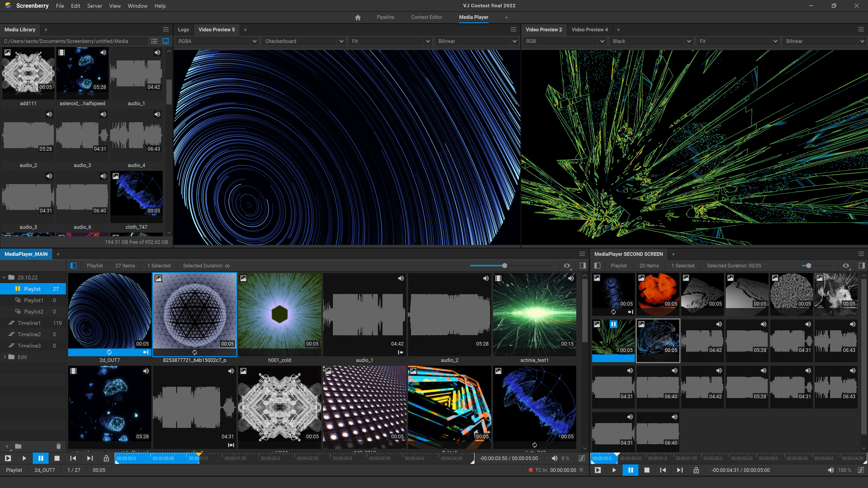The image size is (868, 488).
Task: Adjust the main playlist thumbnail size slider
Action: 504,266
